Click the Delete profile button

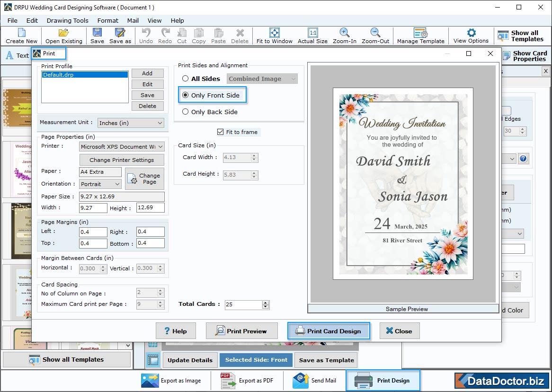[148, 106]
